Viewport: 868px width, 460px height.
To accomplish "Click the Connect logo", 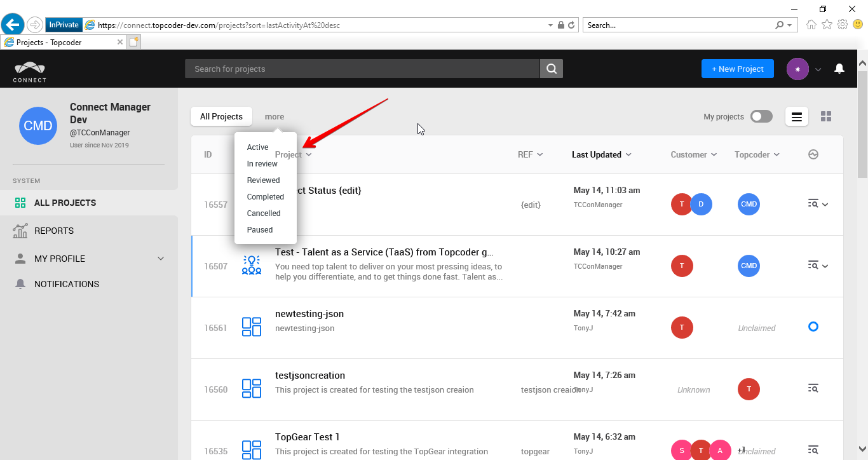I will [x=30, y=72].
